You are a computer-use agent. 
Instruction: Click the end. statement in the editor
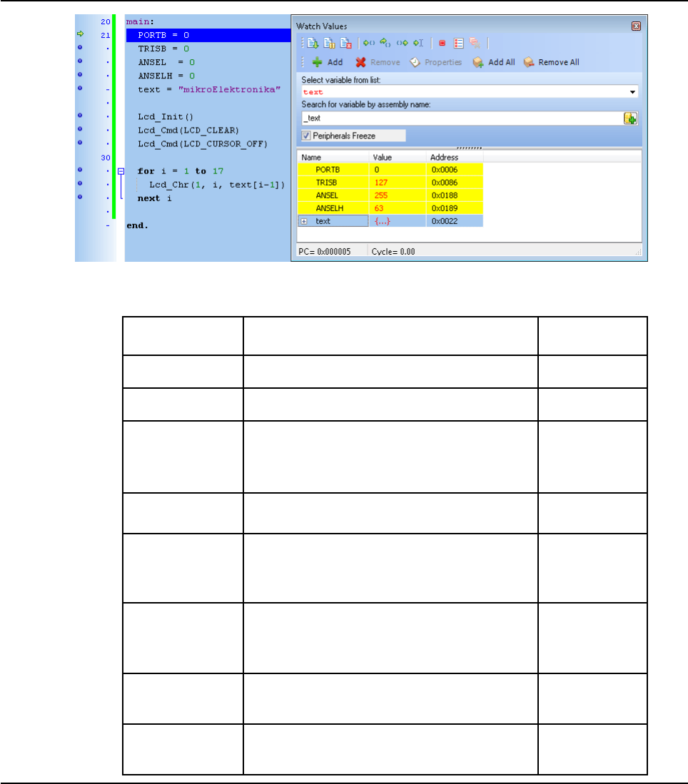coord(137,225)
